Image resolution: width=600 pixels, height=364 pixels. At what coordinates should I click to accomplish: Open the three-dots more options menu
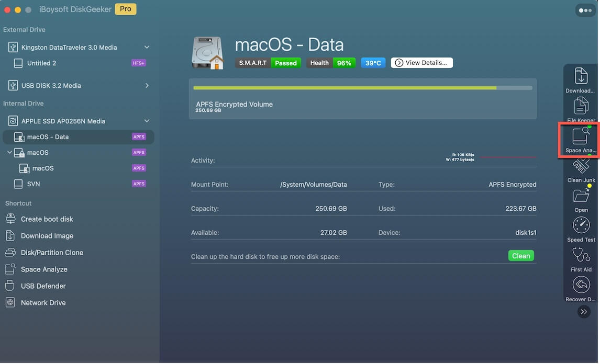click(583, 10)
